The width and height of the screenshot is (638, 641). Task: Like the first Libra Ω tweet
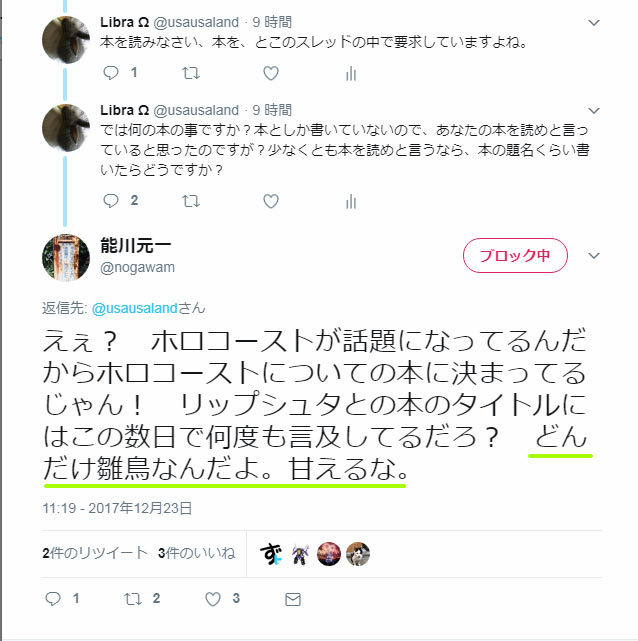coord(271,73)
